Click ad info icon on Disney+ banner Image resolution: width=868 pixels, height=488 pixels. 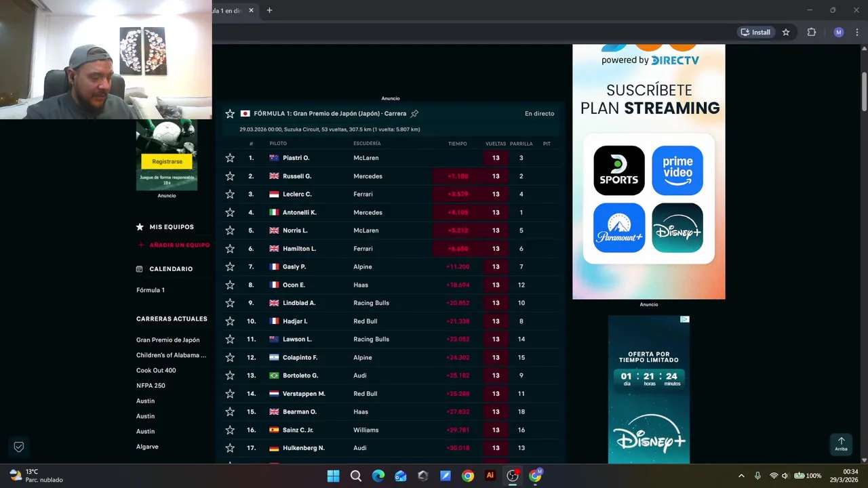685,319
